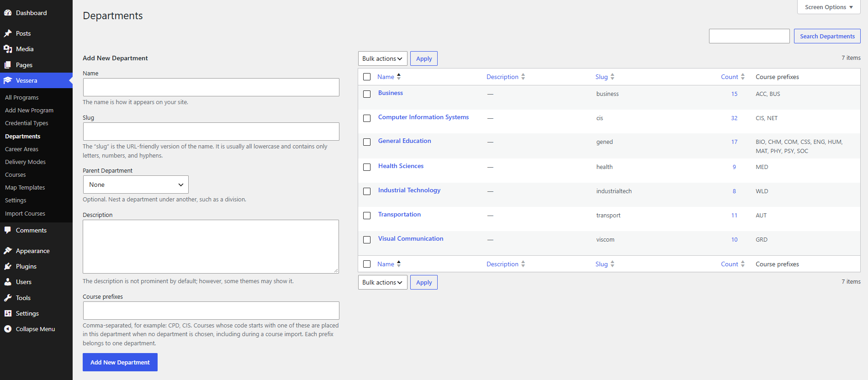The height and width of the screenshot is (380, 868).
Task: Expand Screen Options panel
Action: point(829,7)
